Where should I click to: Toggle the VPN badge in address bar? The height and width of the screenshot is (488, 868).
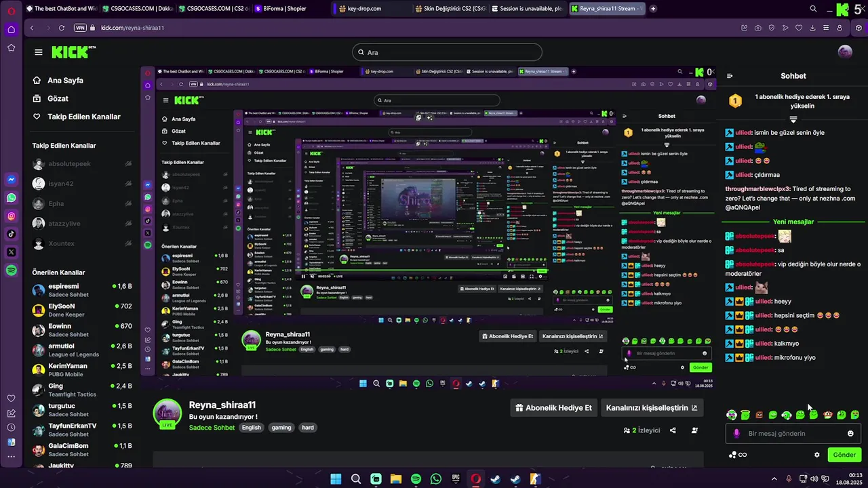pos(80,28)
